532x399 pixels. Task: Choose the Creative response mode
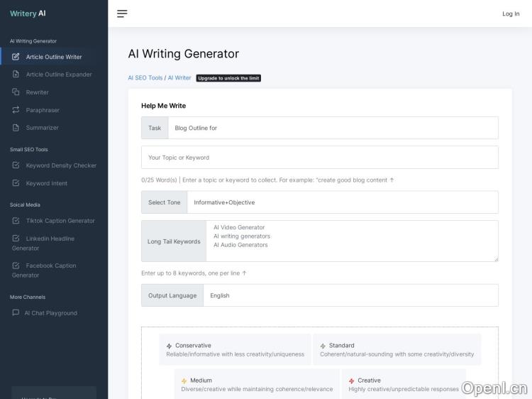click(403, 384)
